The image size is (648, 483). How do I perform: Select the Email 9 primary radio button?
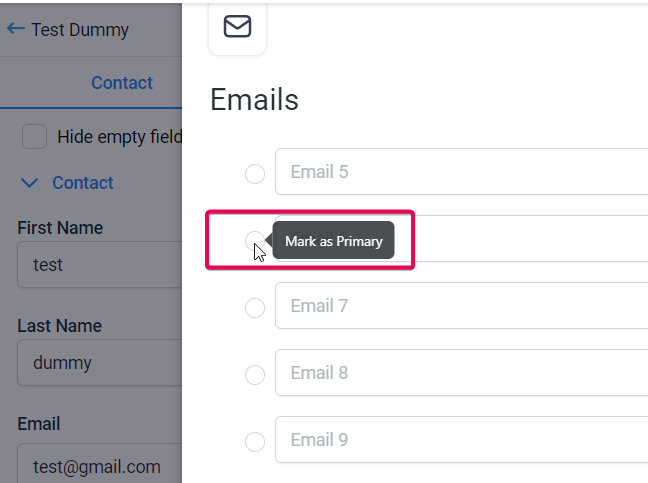click(x=255, y=442)
